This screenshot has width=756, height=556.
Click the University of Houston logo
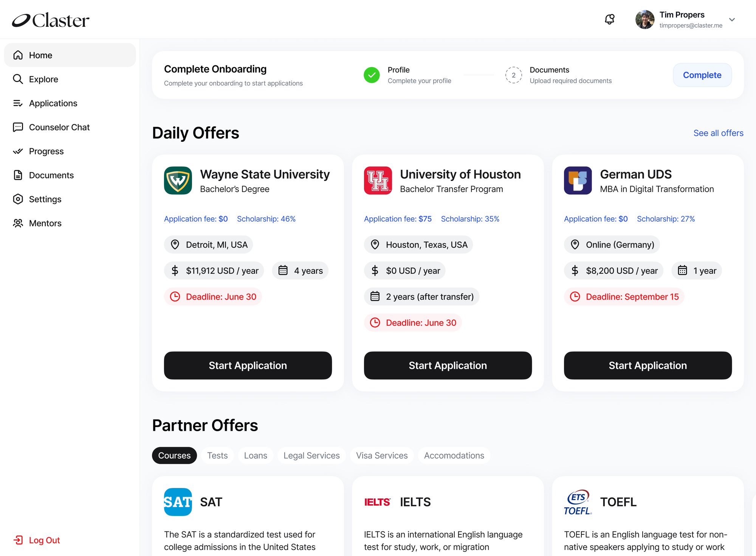click(x=378, y=181)
